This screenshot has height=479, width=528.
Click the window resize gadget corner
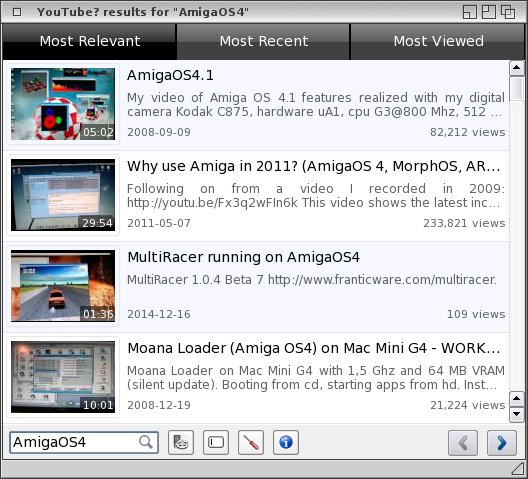click(x=518, y=469)
